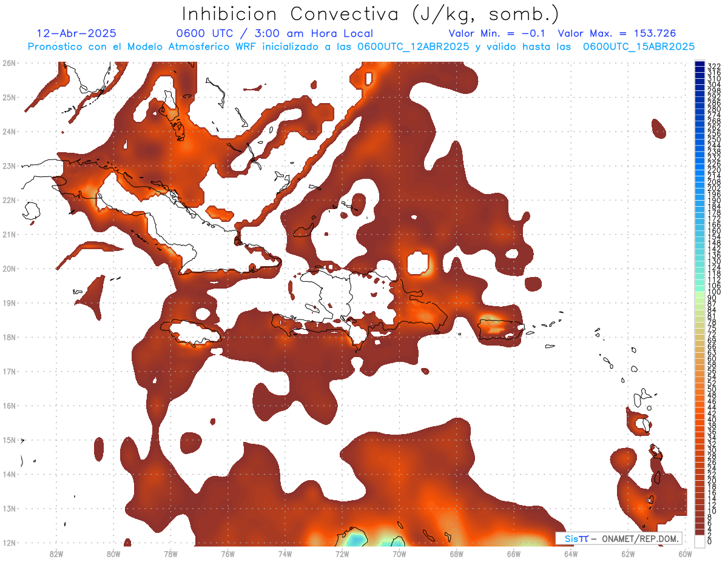This screenshot has height=562, width=728.
Task: Click the 23N latitude label
Action: (x=10, y=166)
